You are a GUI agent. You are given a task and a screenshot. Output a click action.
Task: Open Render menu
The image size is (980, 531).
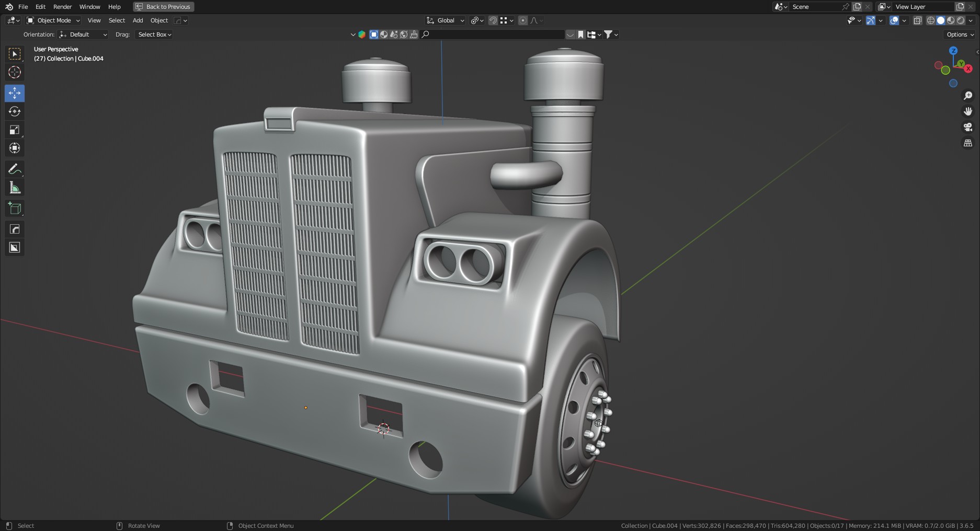click(x=62, y=7)
